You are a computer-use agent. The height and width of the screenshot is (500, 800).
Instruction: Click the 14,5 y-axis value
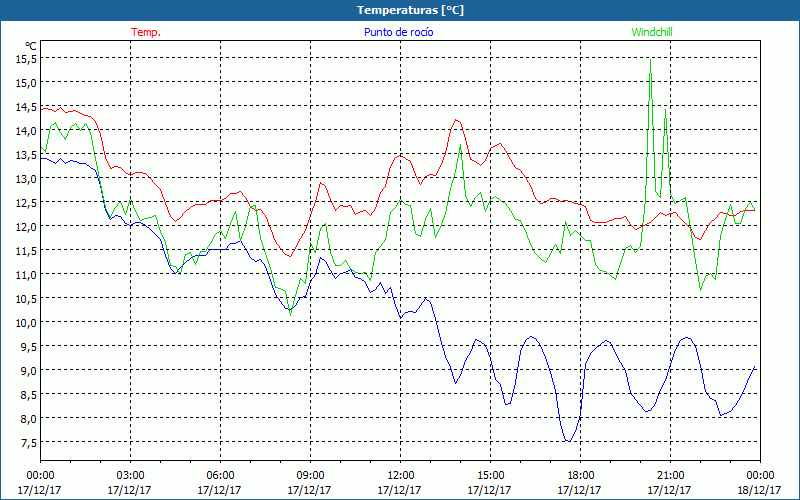pyautogui.click(x=27, y=107)
